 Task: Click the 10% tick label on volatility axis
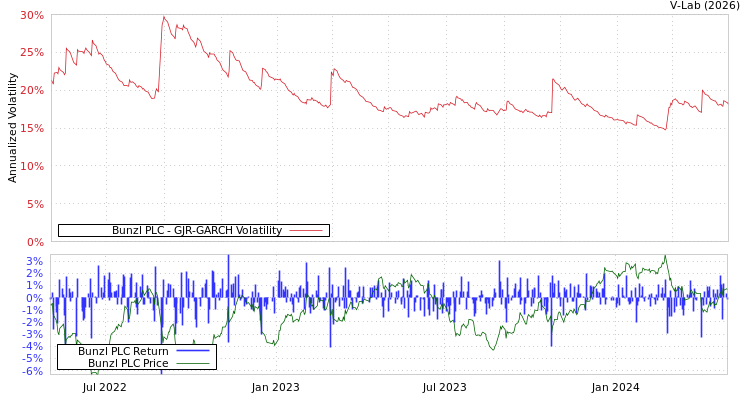pyautogui.click(x=32, y=166)
